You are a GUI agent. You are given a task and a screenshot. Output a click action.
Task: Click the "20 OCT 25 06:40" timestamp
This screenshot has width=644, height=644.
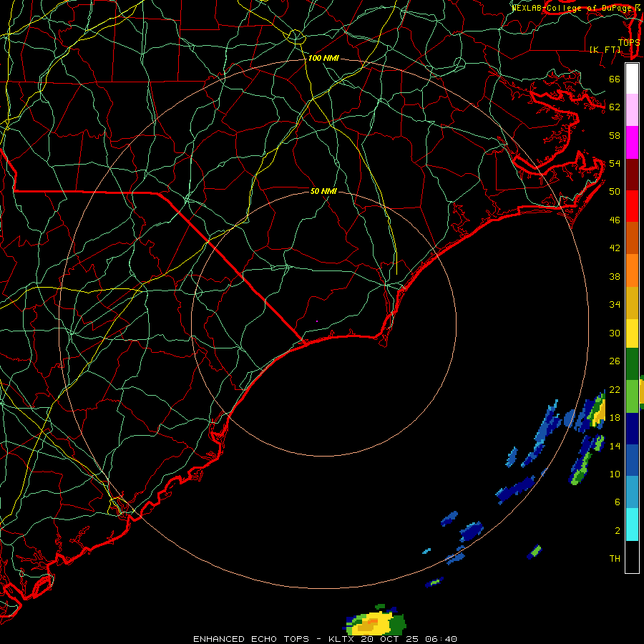click(409, 639)
